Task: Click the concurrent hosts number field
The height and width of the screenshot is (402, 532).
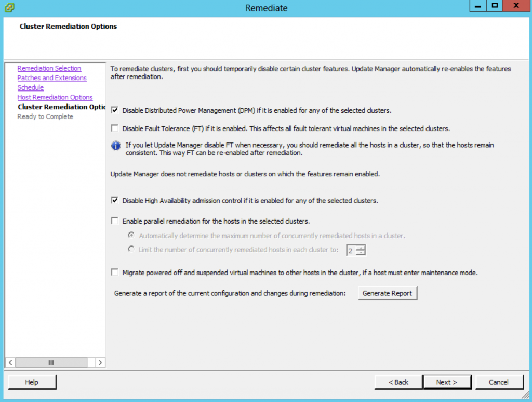Action: (x=351, y=251)
